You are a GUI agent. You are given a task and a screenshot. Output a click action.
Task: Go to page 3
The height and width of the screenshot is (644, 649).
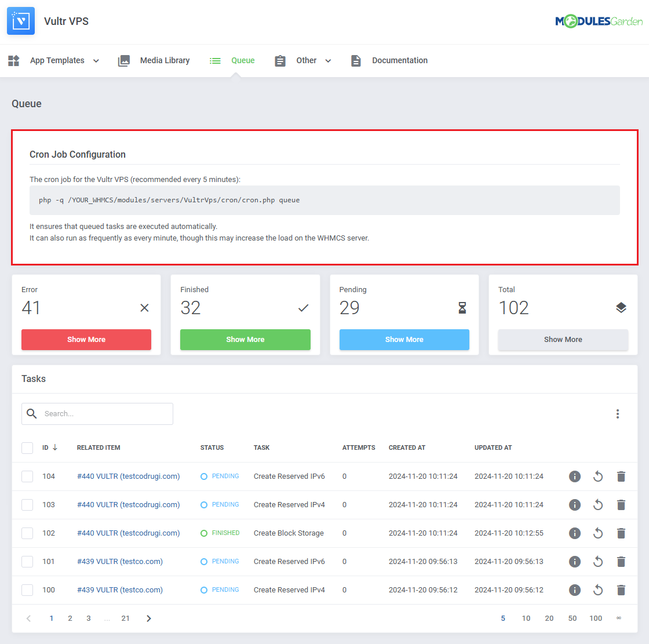click(x=89, y=618)
